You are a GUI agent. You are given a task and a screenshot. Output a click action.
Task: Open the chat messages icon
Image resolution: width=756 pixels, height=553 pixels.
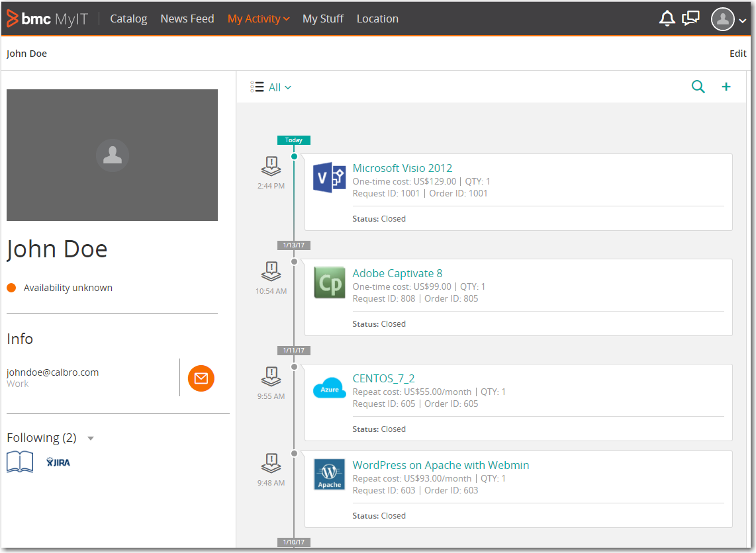pyautogui.click(x=690, y=19)
